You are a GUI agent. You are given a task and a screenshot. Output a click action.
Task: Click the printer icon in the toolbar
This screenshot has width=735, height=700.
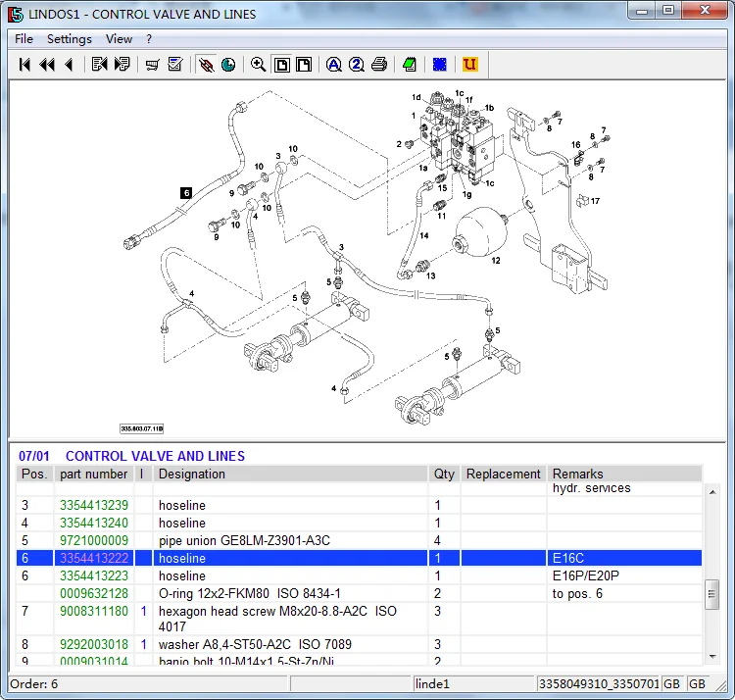click(x=379, y=65)
